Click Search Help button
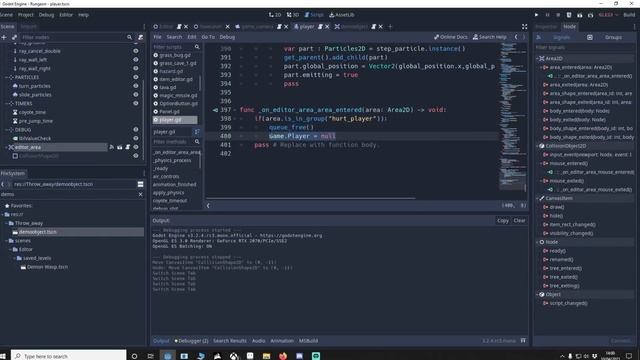Image resolution: width=640 pixels, height=360 pixels. 489,37
